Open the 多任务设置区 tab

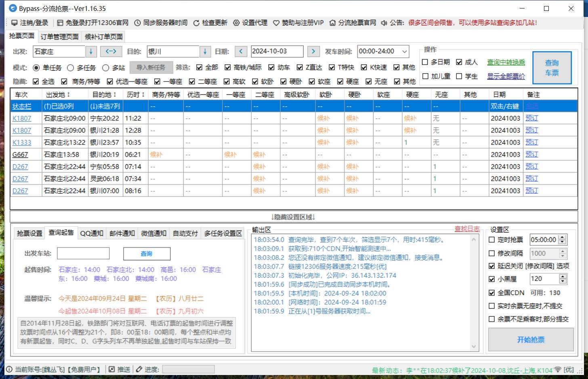(x=223, y=233)
